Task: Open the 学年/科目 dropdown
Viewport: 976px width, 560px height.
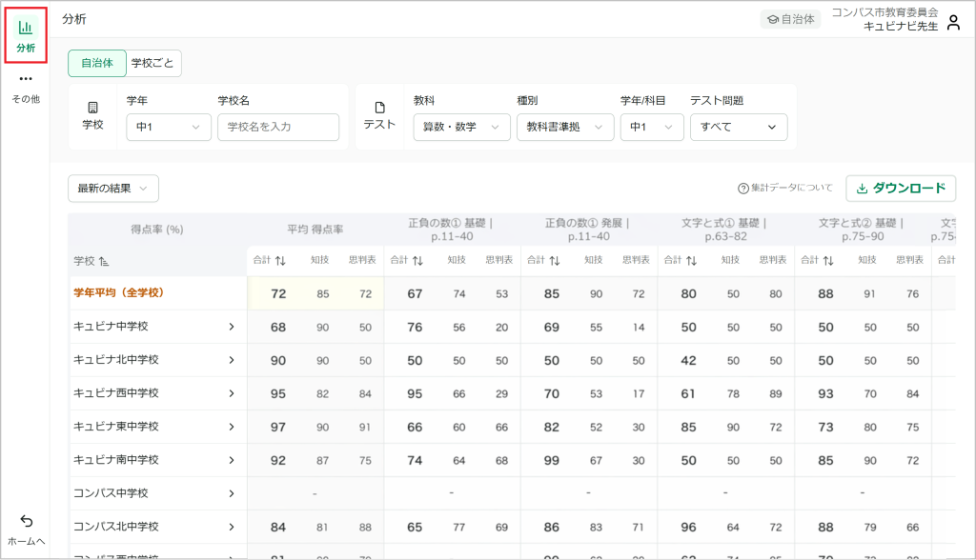Action: pyautogui.click(x=652, y=127)
